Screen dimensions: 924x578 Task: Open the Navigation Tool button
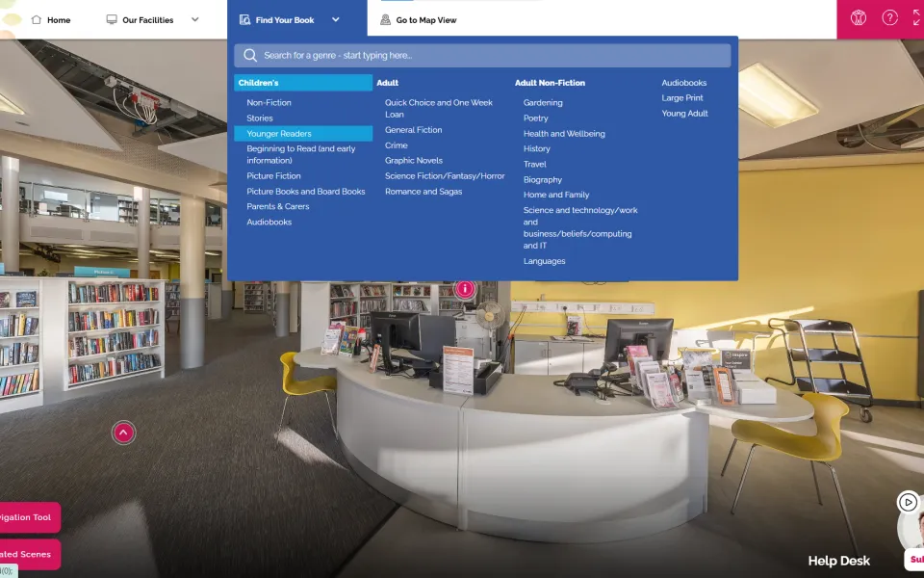coord(27,517)
